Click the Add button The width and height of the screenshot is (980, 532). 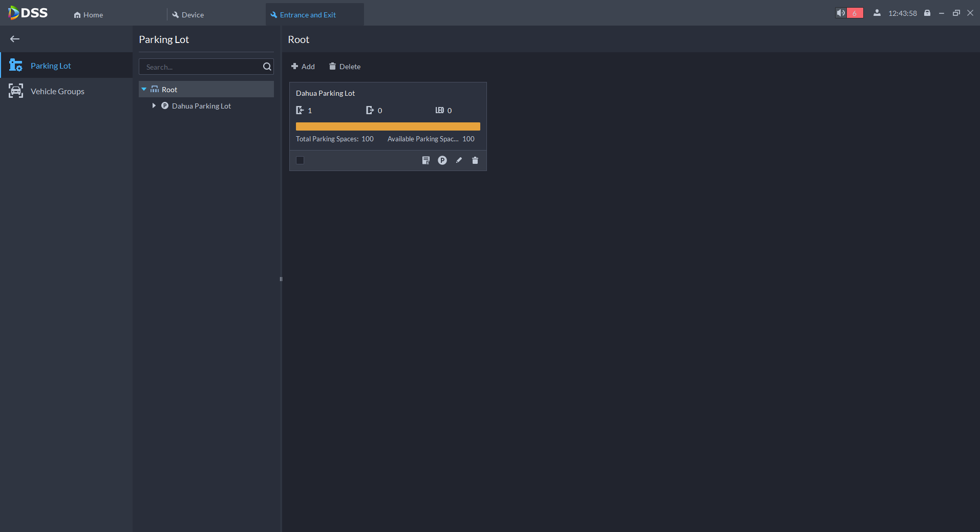point(303,67)
